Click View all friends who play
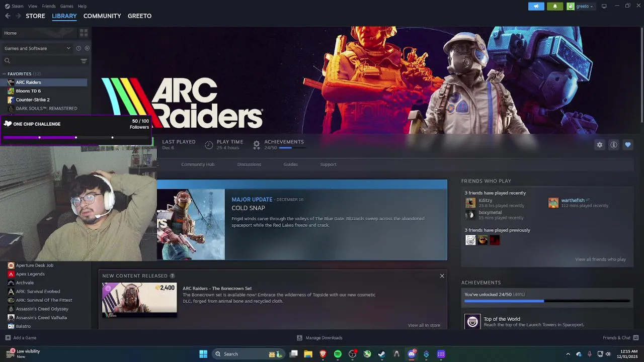 coord(600,259)
